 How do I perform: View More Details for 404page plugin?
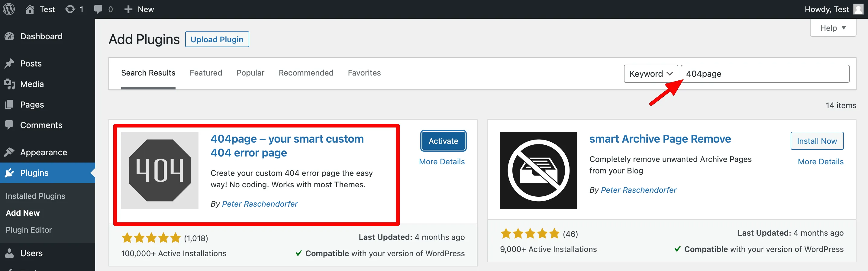(442, 162)
